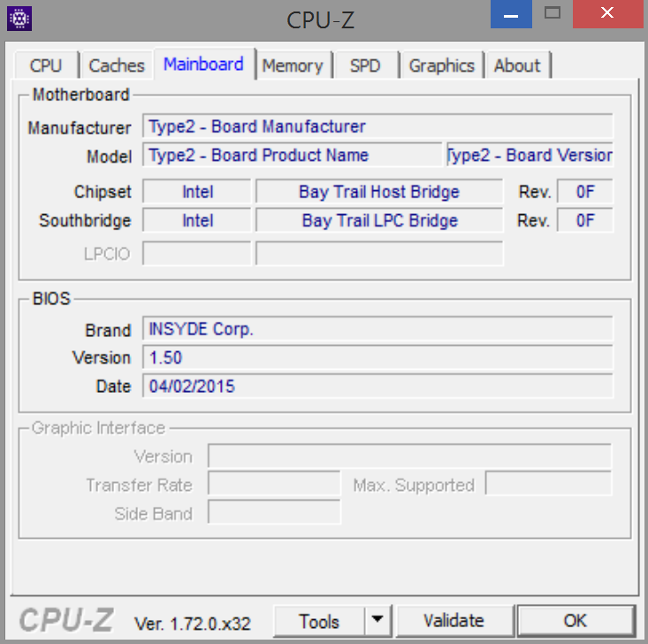Viewport: 648px width, 644px height.
Task: Click the Chipset Rev. '0F' value
Action: (584, 191)
